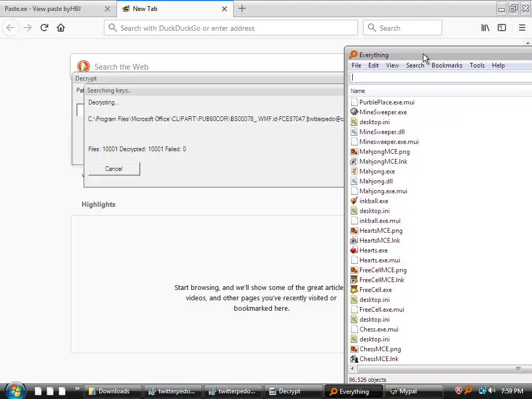Select Mahjong.exe application icon
The image size is (532, 399).
click(354, 171)
